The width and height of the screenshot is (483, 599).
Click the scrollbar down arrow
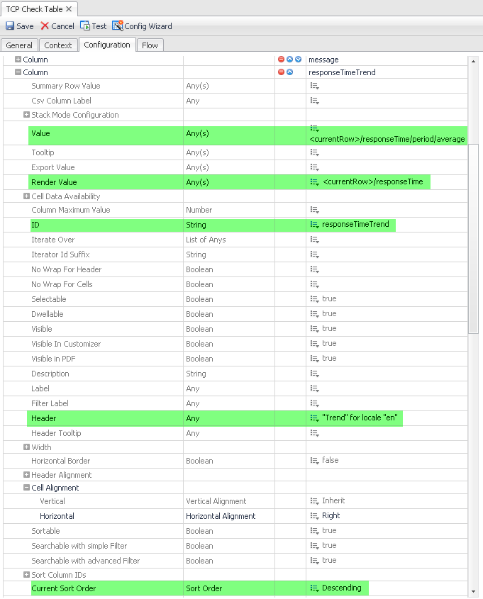(x=473, y=592)
